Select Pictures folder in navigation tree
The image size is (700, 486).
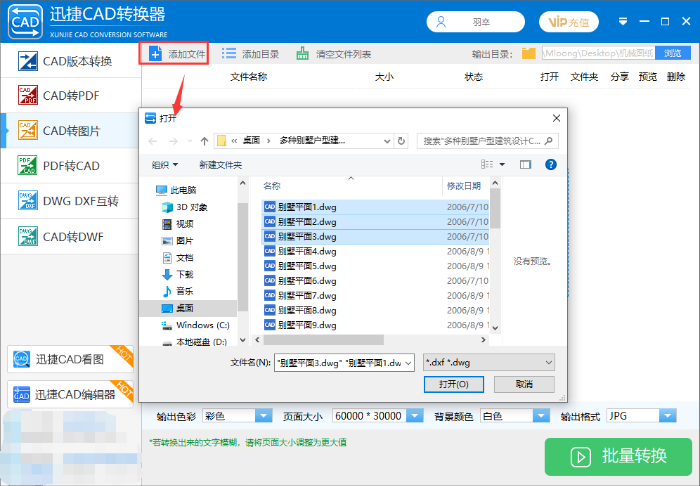(x=178, y=241)
